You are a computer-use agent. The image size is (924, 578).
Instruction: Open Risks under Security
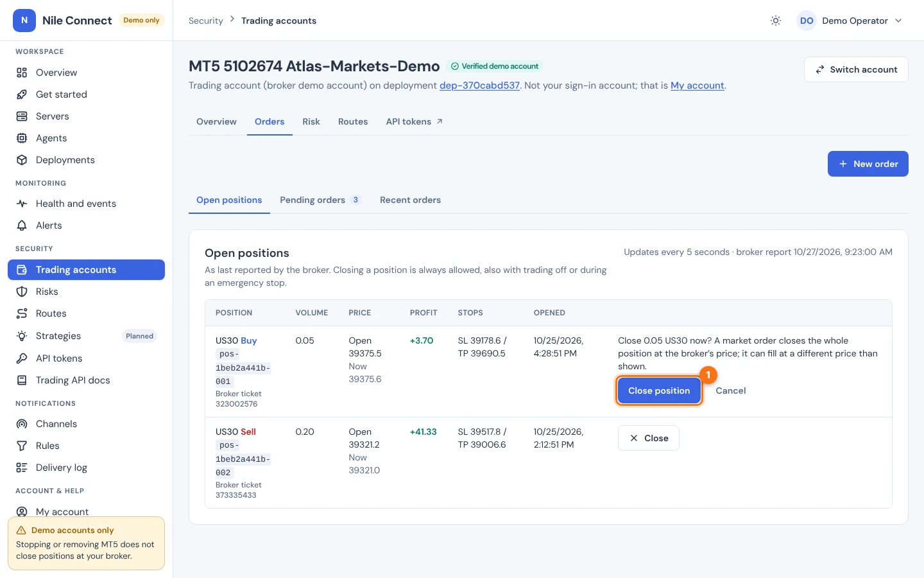pyautogui.click(x=86, y=292)
